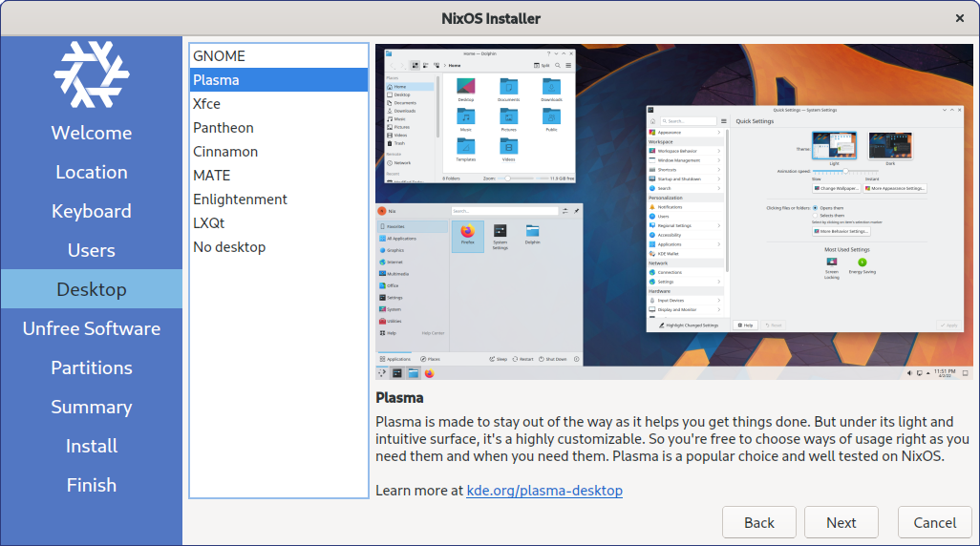Select the MATE desktop entry
The height and width of the screenshot is (546, 980).
[x=211, y=176]
